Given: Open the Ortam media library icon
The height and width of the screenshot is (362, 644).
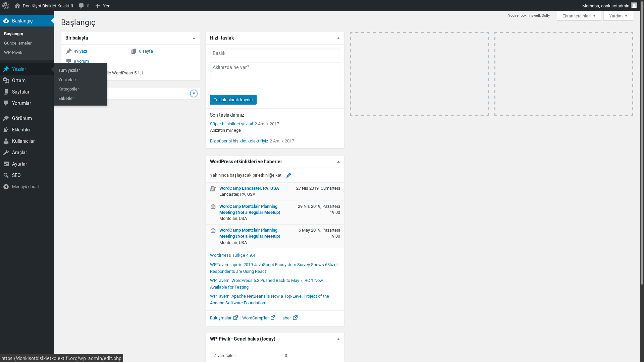Looking at the screenshot, I should pos(6,80).
